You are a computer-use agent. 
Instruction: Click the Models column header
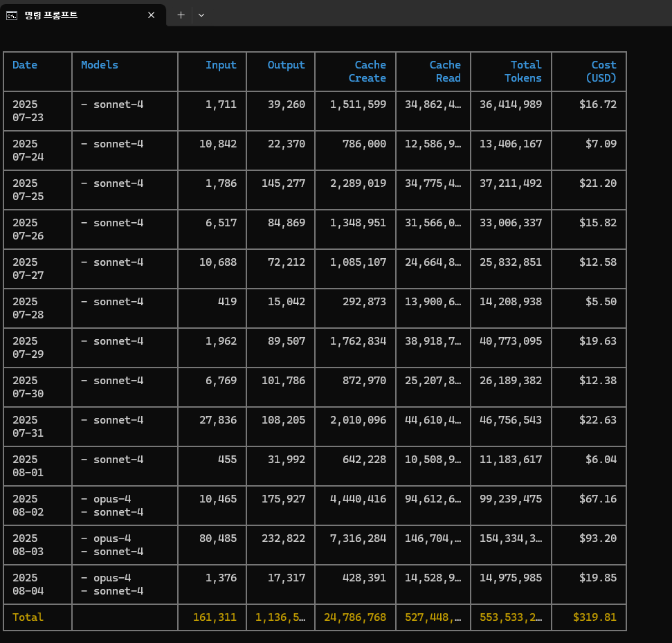(100, 65)
